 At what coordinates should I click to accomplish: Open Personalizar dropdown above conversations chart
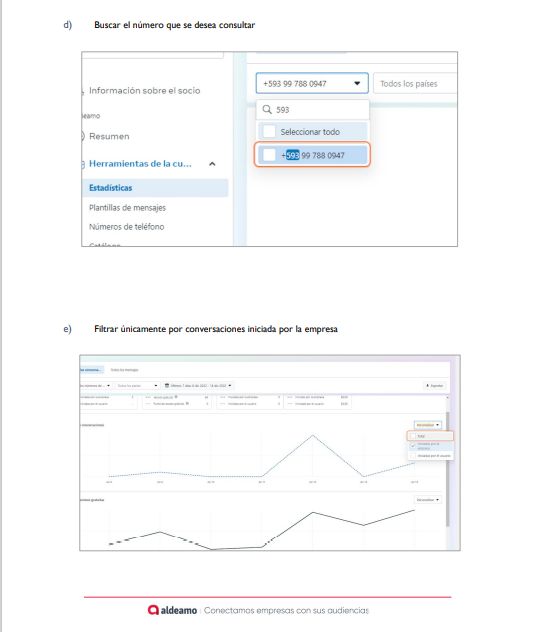click(x=428, y=425)
